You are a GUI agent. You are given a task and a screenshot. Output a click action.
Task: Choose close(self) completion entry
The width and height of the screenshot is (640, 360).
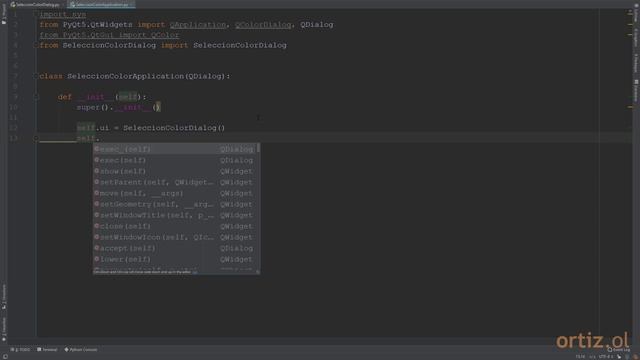pyautogui.click(x=174, y=227)
